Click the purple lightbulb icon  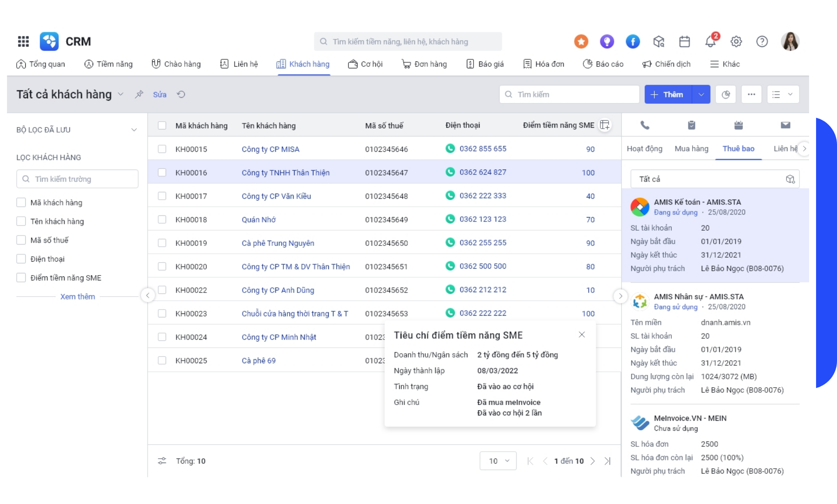(607, 41)
